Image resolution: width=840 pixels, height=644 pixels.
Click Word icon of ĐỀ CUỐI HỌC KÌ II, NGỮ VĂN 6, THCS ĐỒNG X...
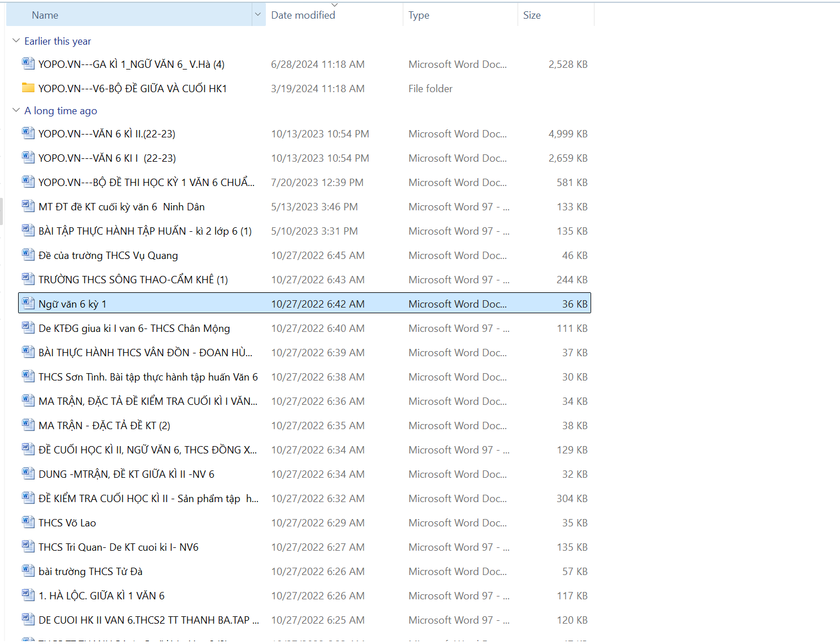(x=28, y=449)
